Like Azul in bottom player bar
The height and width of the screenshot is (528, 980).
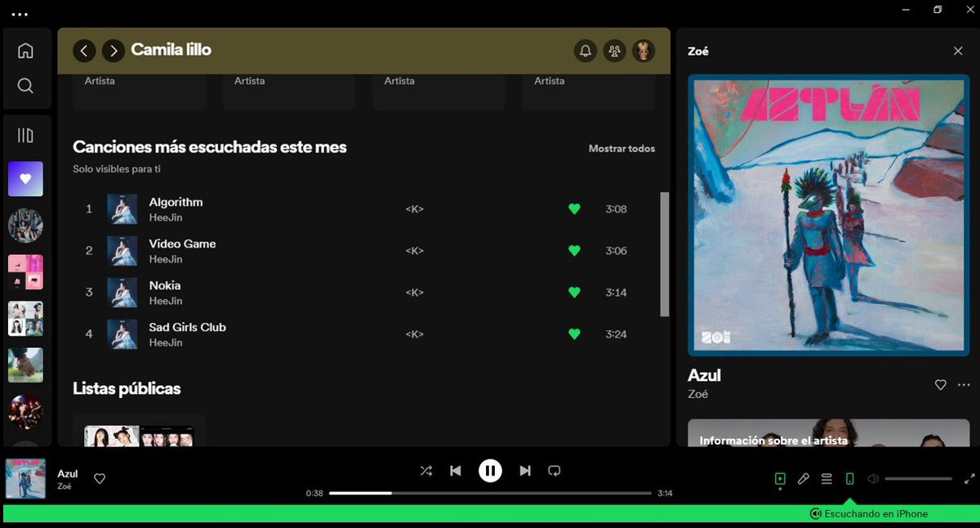(x=100, y=479)
